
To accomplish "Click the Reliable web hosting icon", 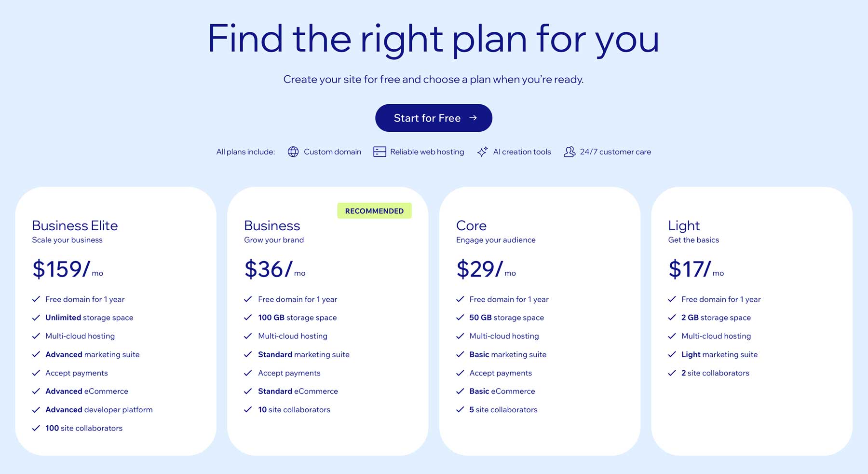I will click(x=379, y=152).
